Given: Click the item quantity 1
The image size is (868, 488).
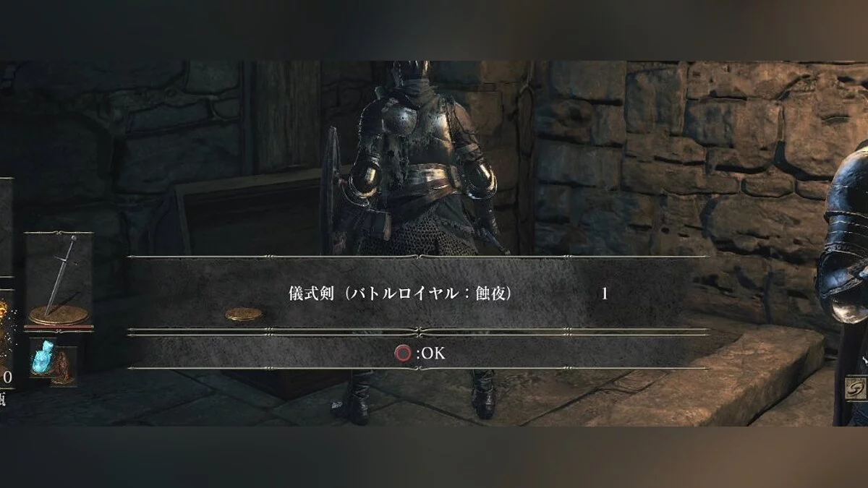Looking at the screenshot, I should tap(605, 294).
